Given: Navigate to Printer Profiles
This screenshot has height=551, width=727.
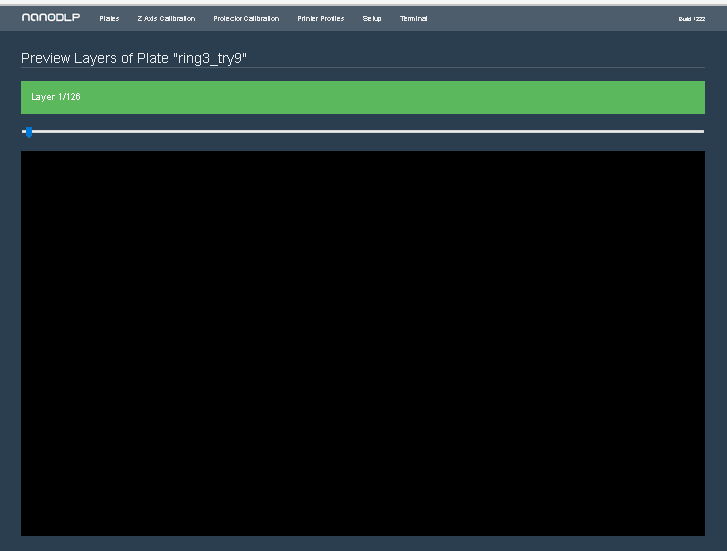Looking at the screenshot, I should tap(320, 19).
